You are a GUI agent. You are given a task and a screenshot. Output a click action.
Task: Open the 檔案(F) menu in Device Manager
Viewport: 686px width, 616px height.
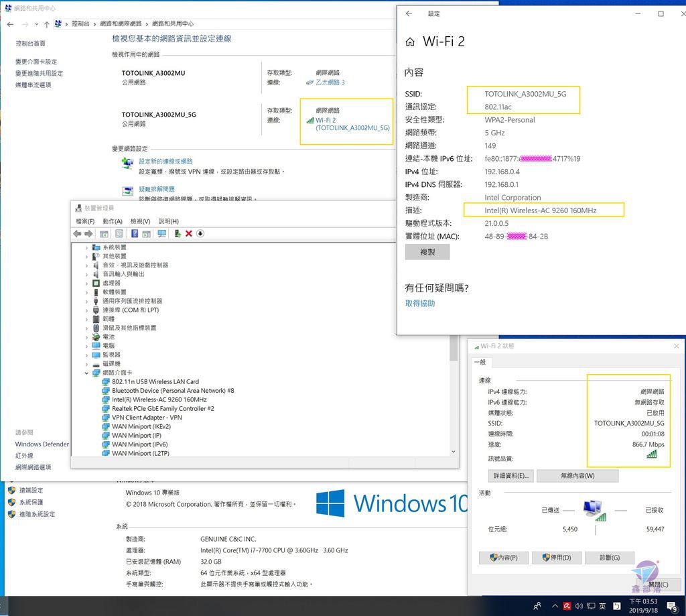85,222
